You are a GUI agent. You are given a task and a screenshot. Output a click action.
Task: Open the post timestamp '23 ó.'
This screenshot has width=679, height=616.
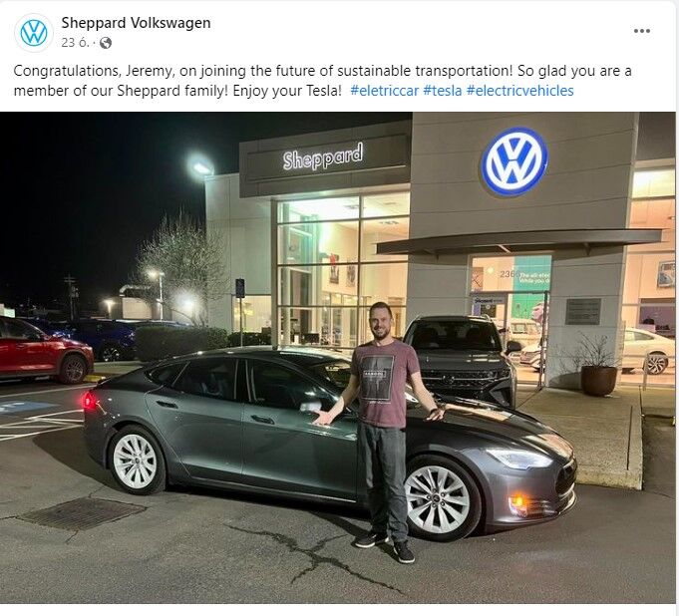pos(75,43)
